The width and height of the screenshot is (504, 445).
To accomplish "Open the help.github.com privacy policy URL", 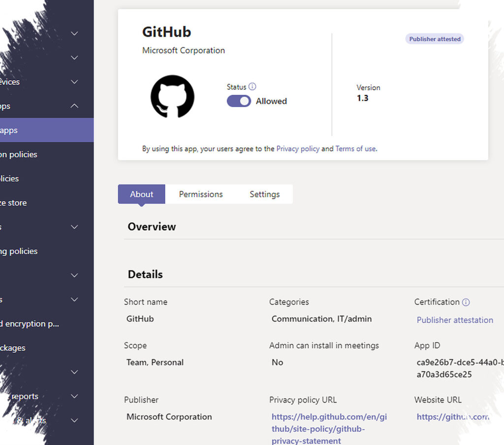I will pos(329,429).
